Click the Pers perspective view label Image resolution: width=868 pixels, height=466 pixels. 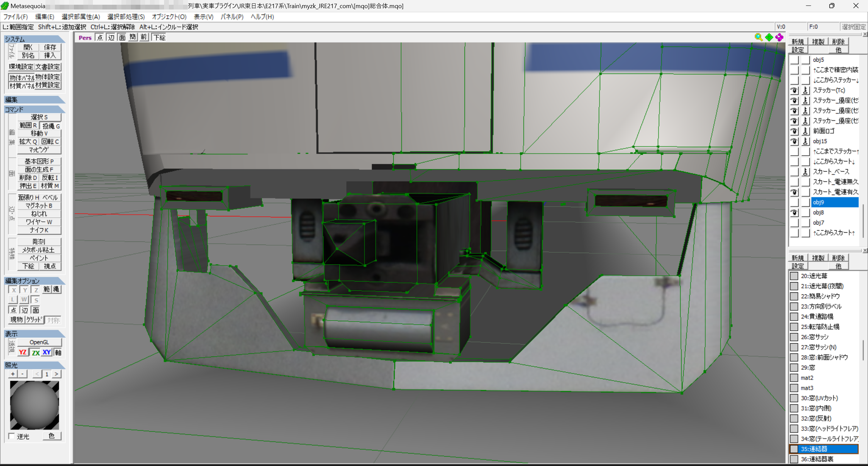85,37
